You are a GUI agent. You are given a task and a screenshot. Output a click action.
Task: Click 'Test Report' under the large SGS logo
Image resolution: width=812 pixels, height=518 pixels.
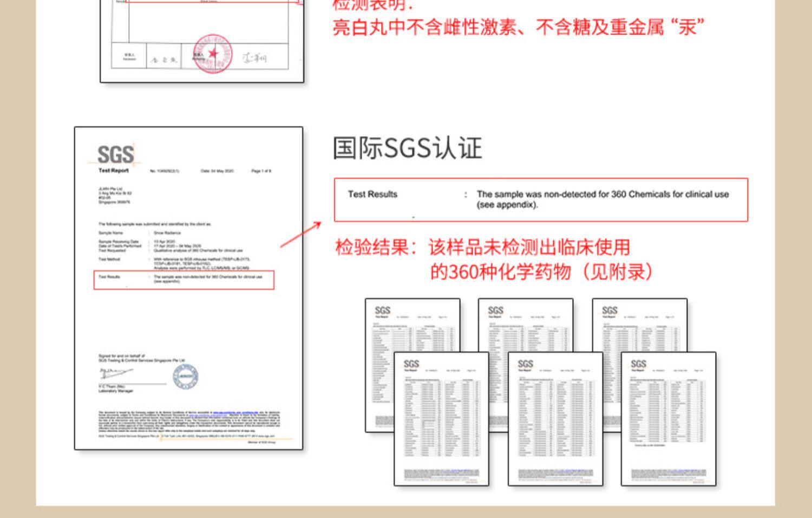pos(114,171)
